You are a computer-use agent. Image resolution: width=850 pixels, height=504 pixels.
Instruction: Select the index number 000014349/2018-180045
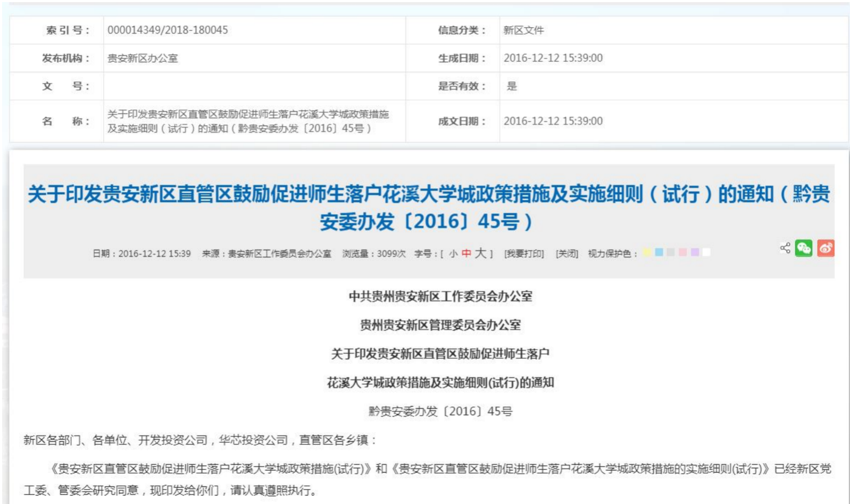click(x=168, y=30)
